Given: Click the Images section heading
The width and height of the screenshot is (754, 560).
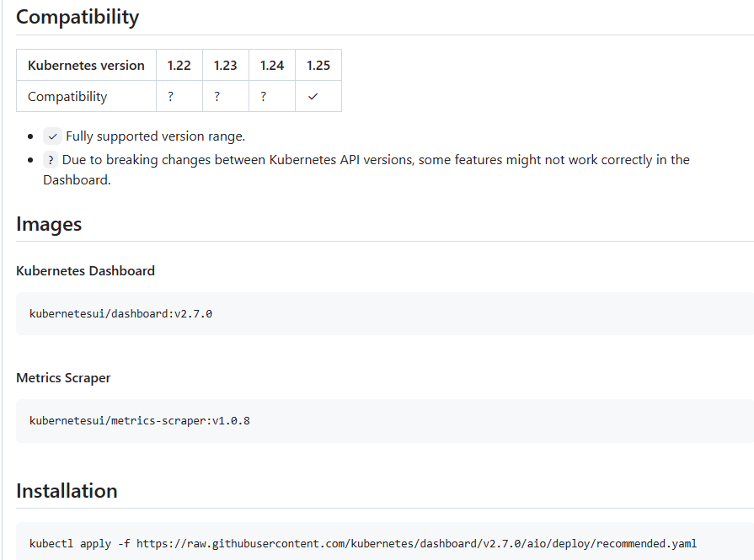Looking at the screenshot, I should point(49,224).
